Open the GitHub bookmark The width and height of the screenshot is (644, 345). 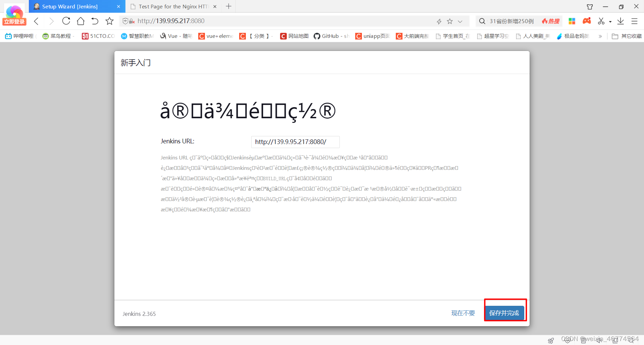tap(332, 36)
